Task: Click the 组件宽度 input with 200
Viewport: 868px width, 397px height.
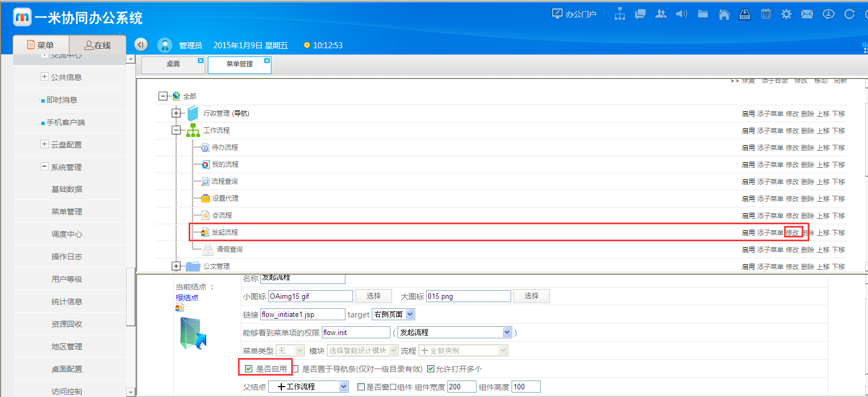Action: pyautogui.click(x=462, y=387)
